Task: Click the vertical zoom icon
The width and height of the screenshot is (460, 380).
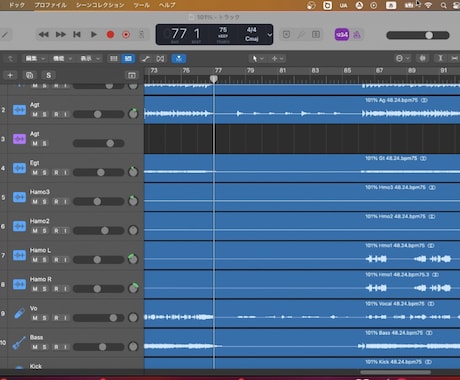Action: pos(440,59)
